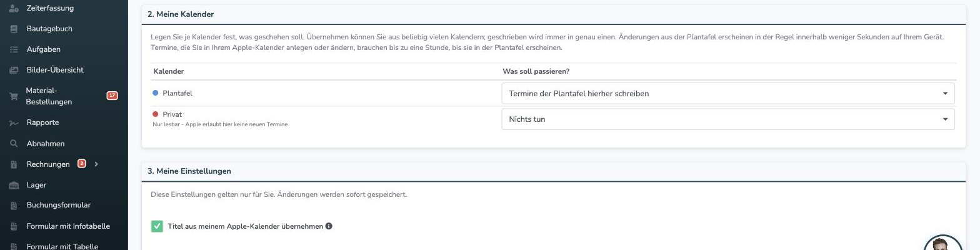Open Zeiterfassung in the sidebar

click(x=50, y=8)
